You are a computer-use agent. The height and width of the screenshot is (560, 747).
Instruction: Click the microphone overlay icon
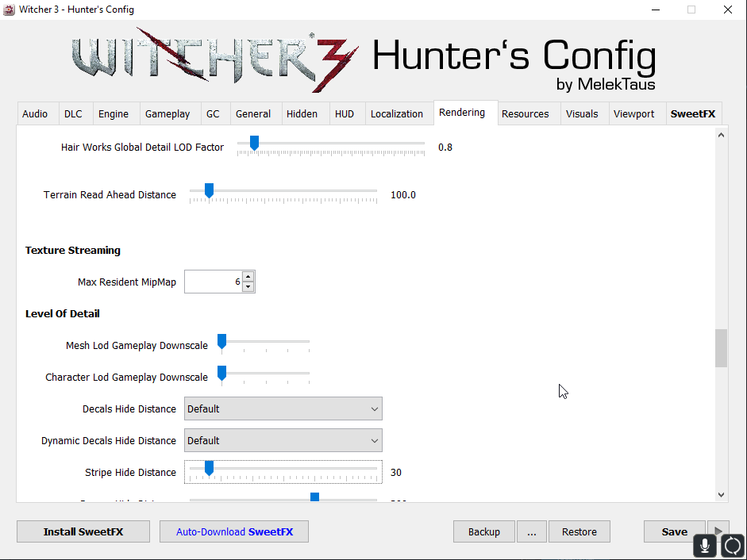tap(705, 545)
